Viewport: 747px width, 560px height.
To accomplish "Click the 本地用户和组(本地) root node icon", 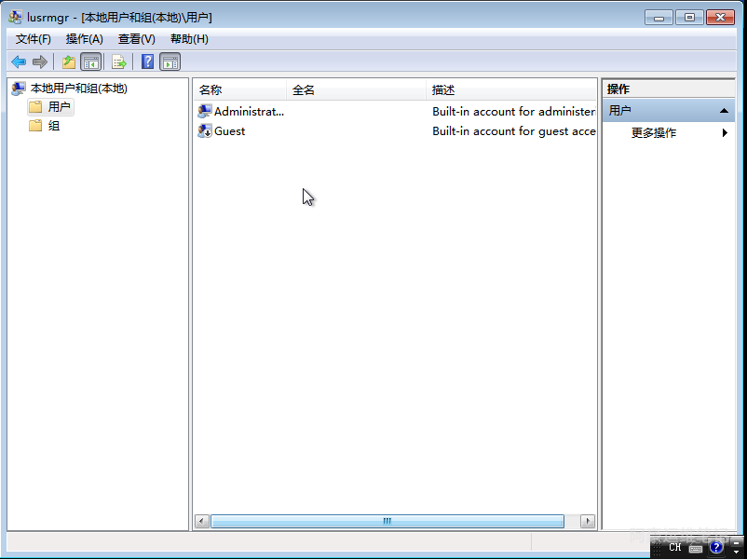I will [x=18, y=88].
